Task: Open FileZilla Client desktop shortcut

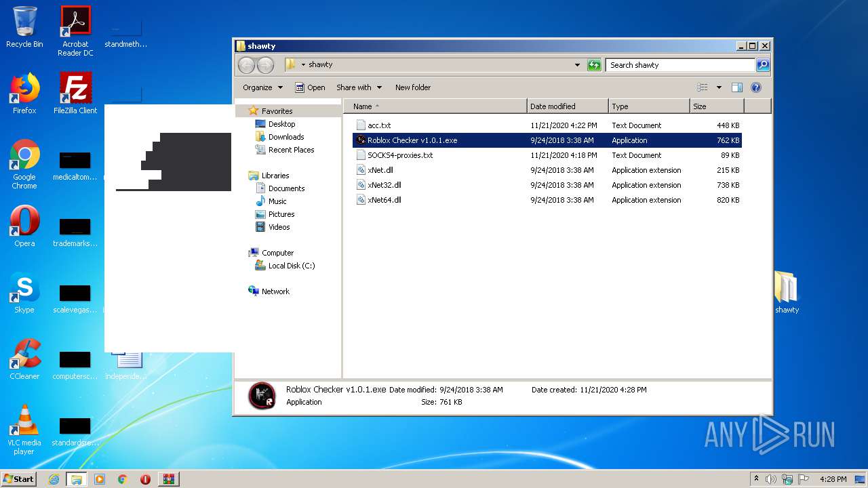Action: (75, 94)
